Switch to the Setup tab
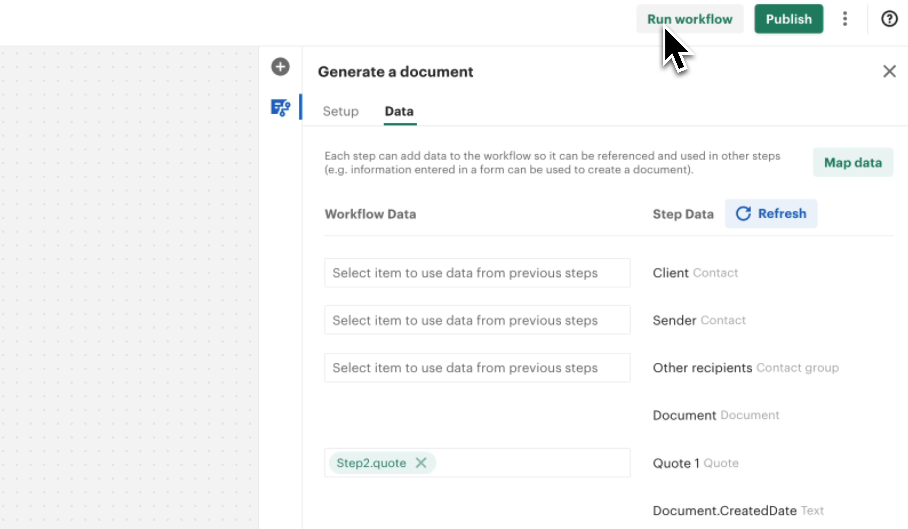 tap(340, 111)
